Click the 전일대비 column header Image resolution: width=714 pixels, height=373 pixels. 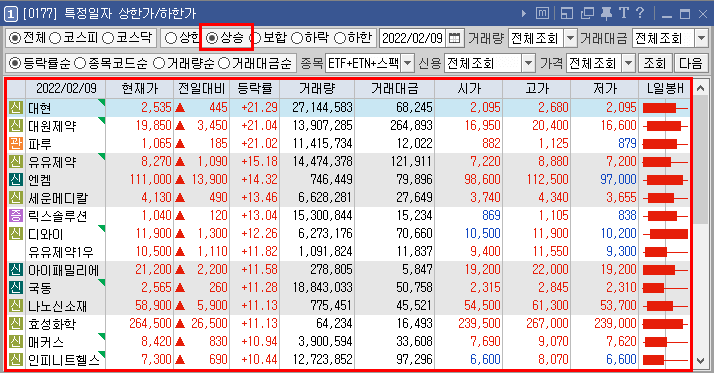point(201,88)
